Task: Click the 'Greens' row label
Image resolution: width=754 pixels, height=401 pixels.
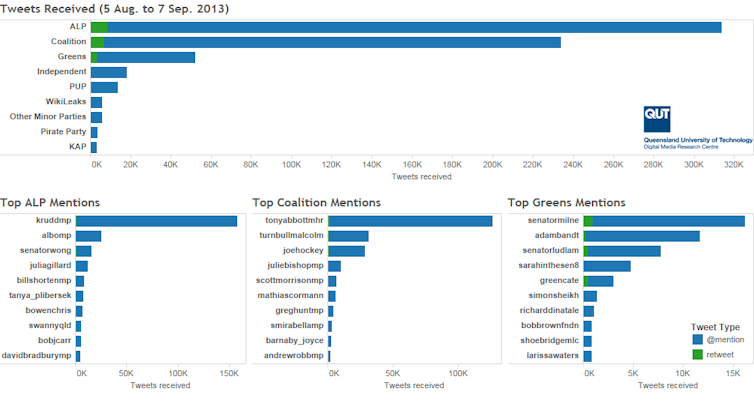Action: tap(72, 56)
